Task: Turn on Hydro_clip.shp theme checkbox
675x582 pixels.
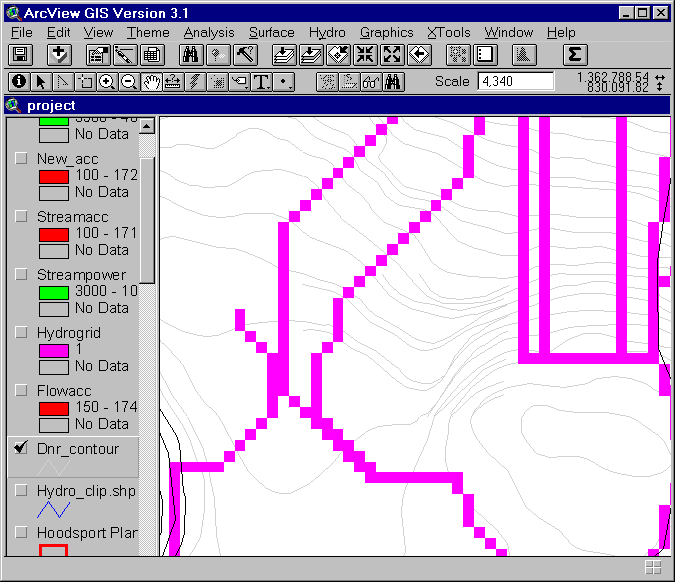Action: click(21, 490)
